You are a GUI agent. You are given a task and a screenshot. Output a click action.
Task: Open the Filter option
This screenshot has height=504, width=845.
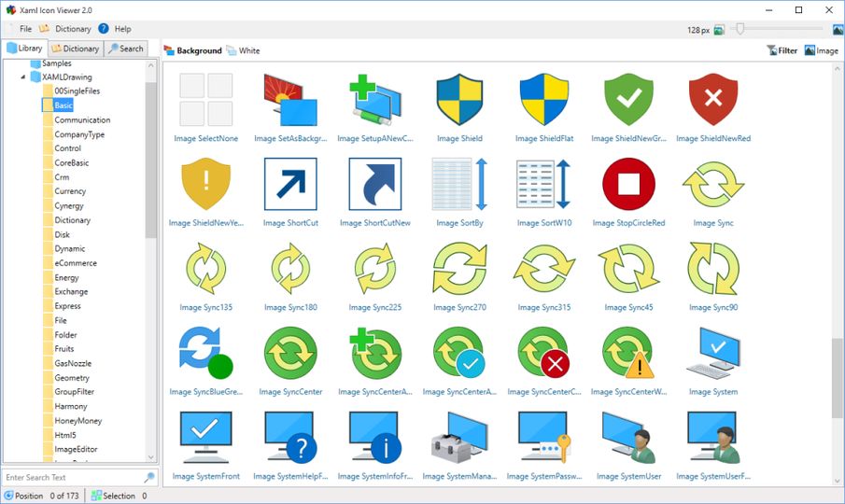[x=782, y=50]
